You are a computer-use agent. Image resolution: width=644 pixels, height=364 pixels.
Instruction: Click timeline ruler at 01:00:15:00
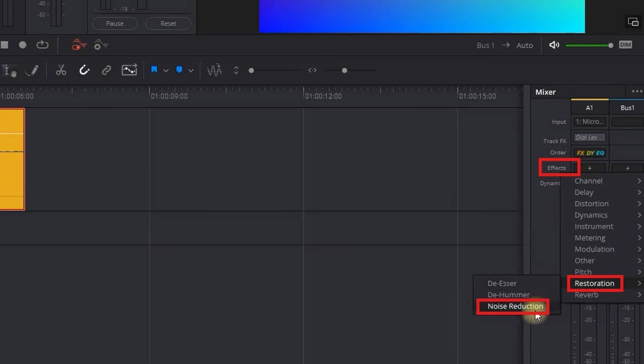click(x=477, y=96)
